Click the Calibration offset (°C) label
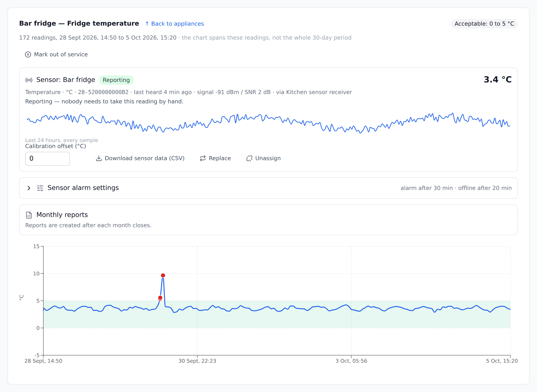This screenshot has width=537, height=392. pos(56,146)
